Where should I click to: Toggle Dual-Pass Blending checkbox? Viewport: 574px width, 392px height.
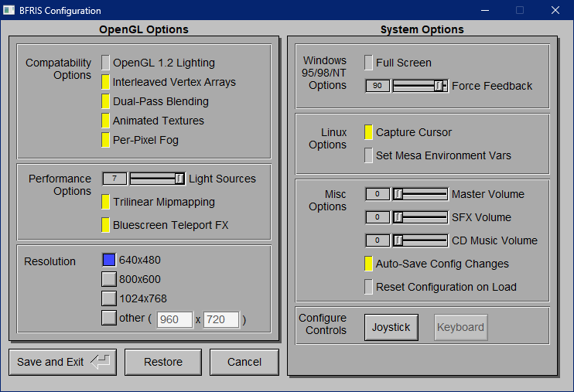(106, 101)
